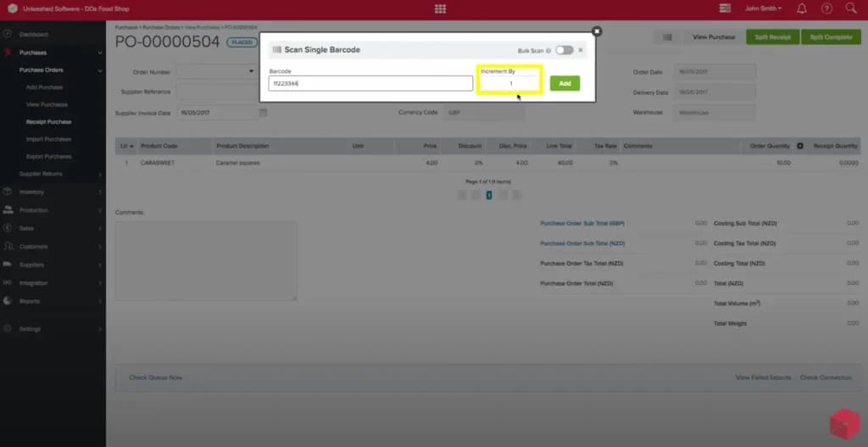
Task: Click the Check Queue Now link
Action: [x=156, y=377]
